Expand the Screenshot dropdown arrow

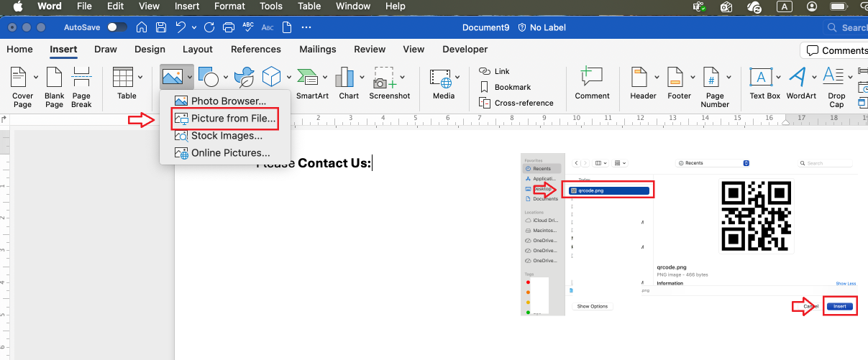402,78
